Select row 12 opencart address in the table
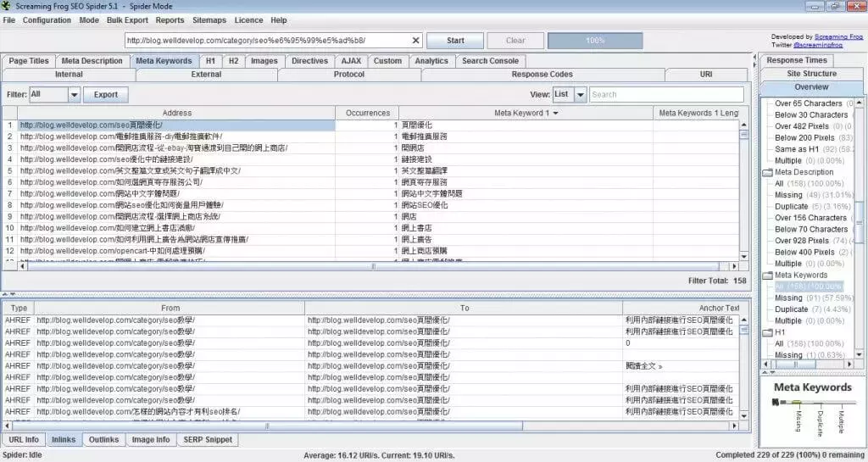 click(x=371, y=251)
